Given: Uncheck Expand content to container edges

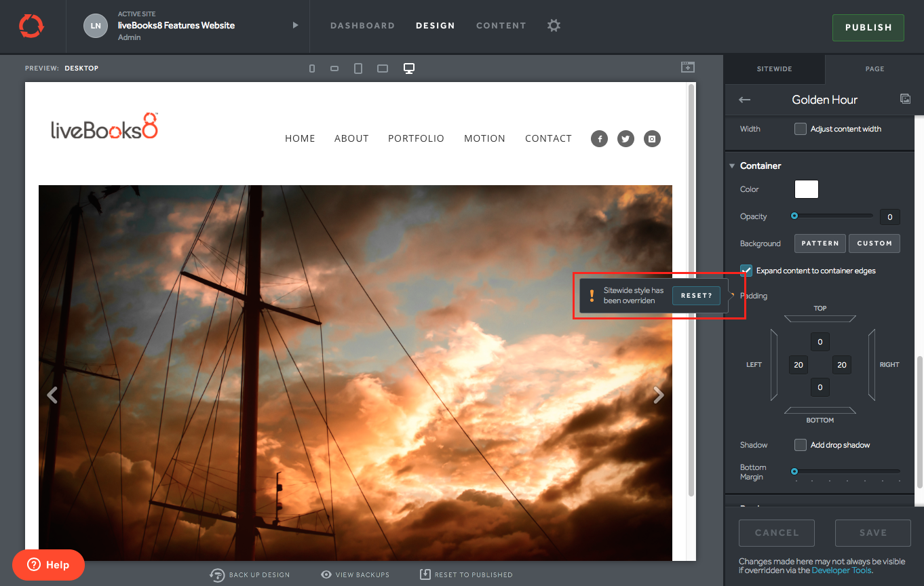Looking at the screenshot, I should [x=746, y=271].
